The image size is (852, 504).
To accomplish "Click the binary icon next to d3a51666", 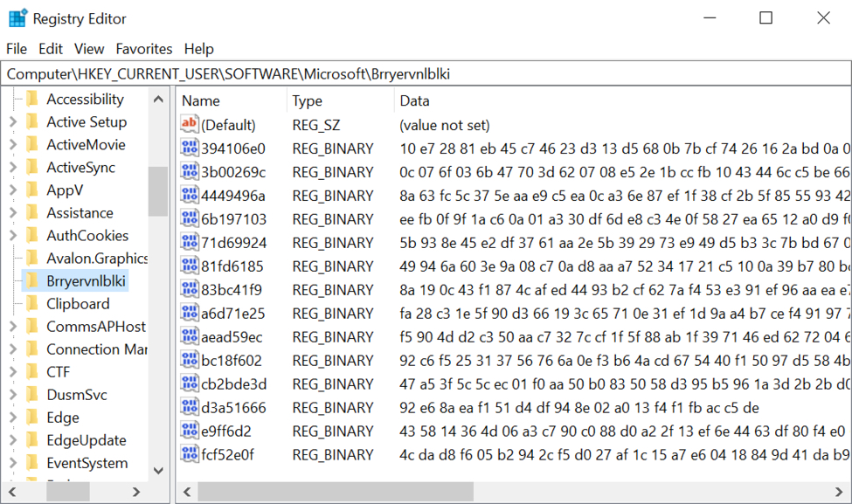I will point(190,407).
